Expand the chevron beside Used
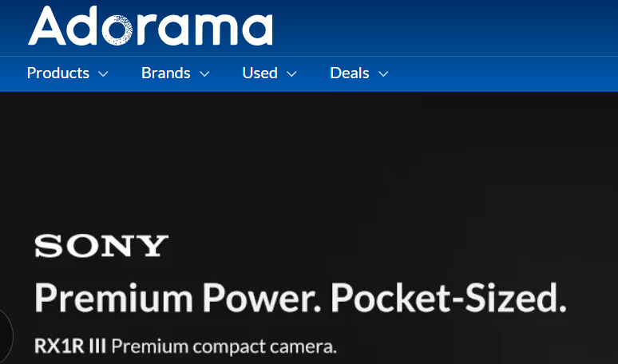This screenshot has height=364, width=618. [291, 73]
